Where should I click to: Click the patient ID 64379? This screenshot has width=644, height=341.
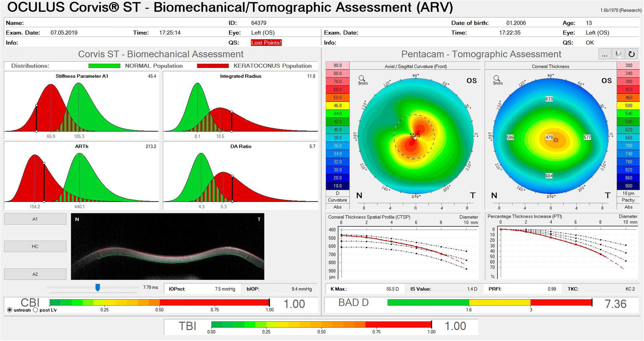(x=259, y=23)
